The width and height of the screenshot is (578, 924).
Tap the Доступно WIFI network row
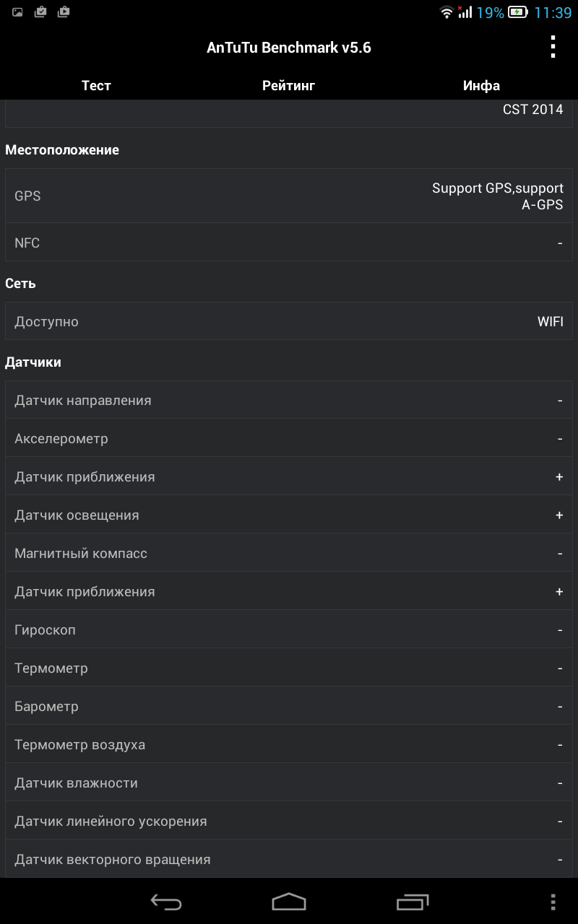pos(289,321)
